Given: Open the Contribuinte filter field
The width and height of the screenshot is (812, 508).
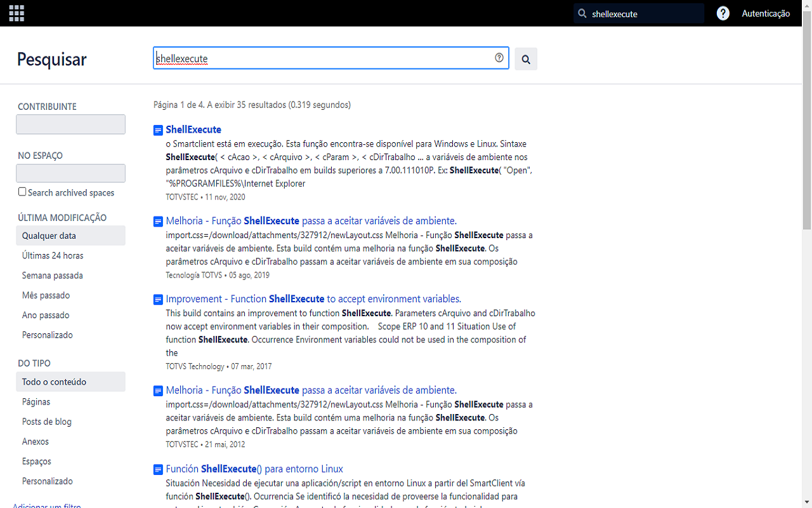Looking at the screenshot, I should point(70,124).
